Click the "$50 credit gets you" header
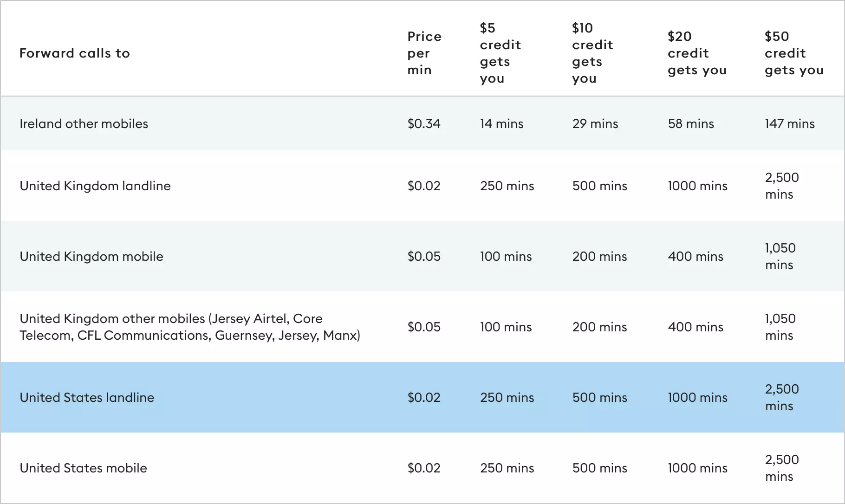This screenshot has height=504, width=845. [794, 53]
